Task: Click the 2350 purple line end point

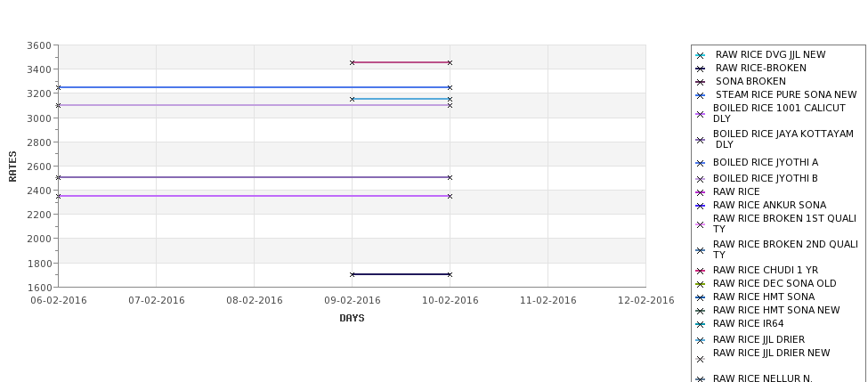Action: pyautogui.click(x=450, y=196)
